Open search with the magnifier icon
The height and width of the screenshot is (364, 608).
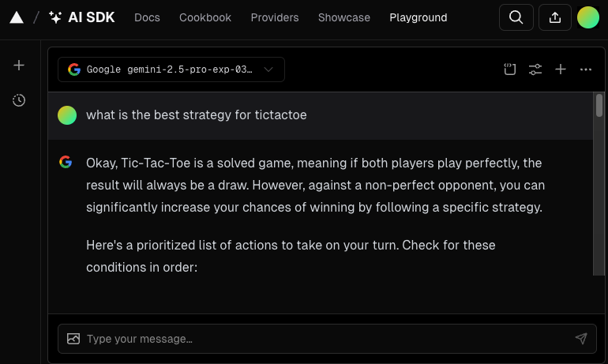(x=516, y=17)
